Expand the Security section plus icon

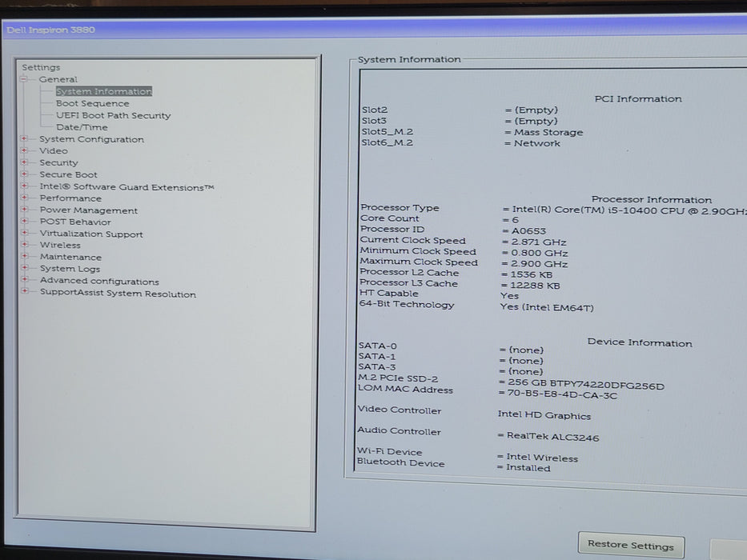pyautogui.click(x=24, y=162)
